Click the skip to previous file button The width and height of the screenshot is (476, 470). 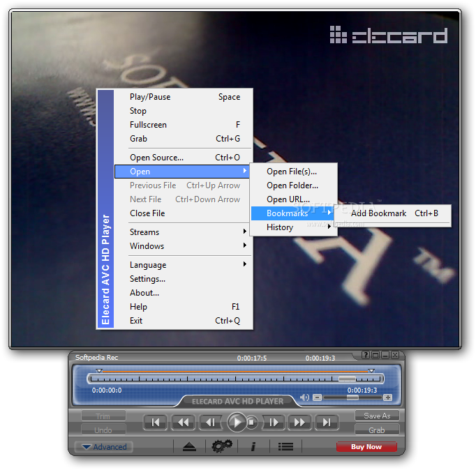tap(155, 422)
